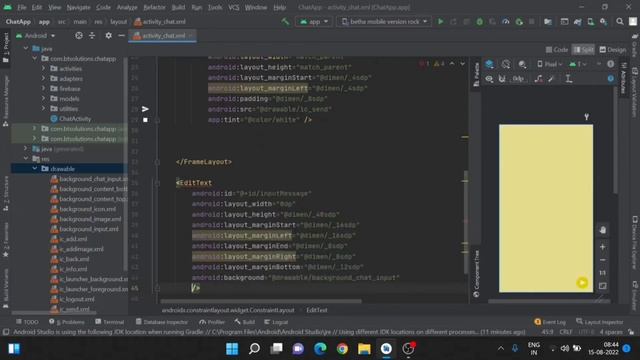Switch editor to Code view
The width and height of the screenshot is (640, 360).
pos(557,50)
